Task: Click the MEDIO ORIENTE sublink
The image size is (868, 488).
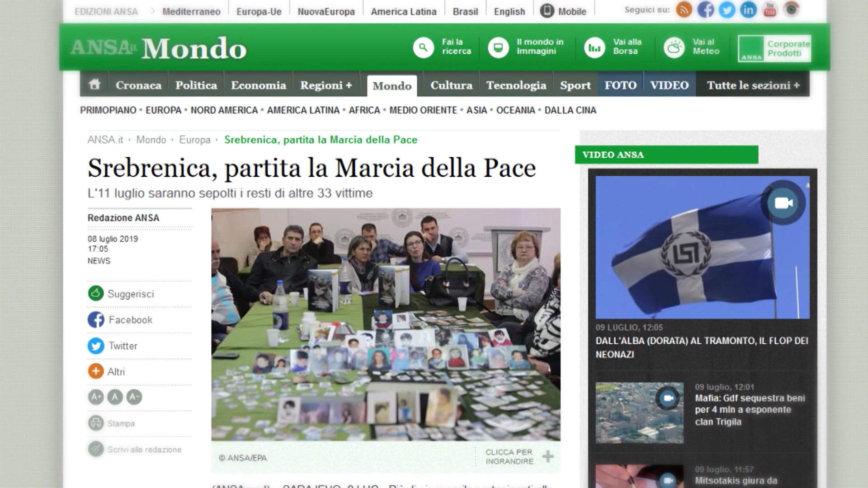Action: coord(423,110)
